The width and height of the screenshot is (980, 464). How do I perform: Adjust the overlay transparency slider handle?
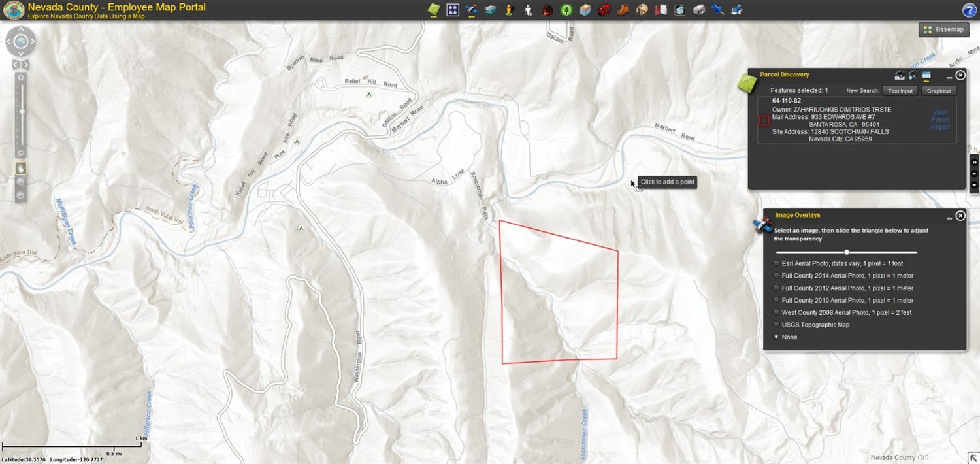click(x=847, y=252)
